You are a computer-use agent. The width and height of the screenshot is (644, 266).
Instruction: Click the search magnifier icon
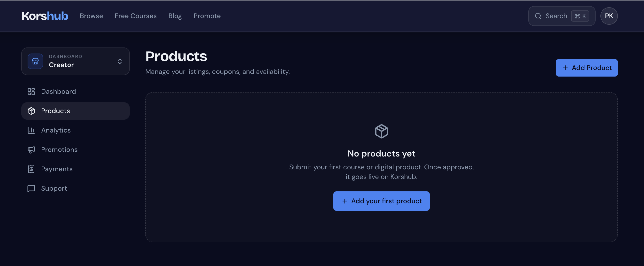tap(538, 16)
